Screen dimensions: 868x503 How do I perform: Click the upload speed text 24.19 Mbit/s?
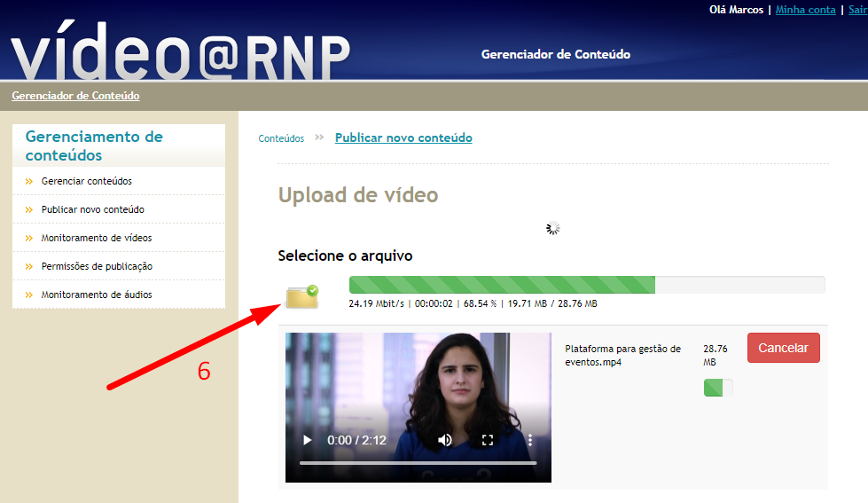(377, 303)
